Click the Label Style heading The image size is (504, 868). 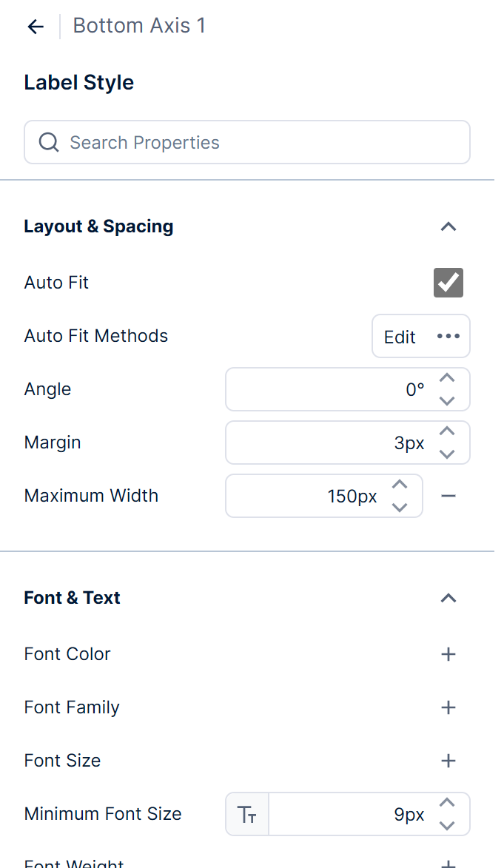[78, 82]
